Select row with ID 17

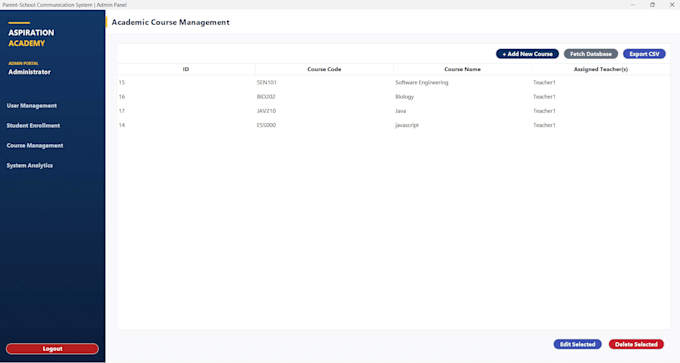tap(393, 111)
